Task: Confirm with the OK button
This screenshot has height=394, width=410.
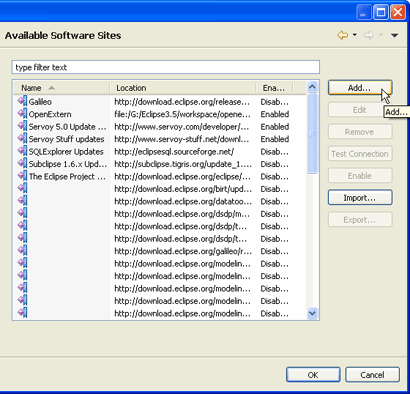Action: click(x=313, y=375)
